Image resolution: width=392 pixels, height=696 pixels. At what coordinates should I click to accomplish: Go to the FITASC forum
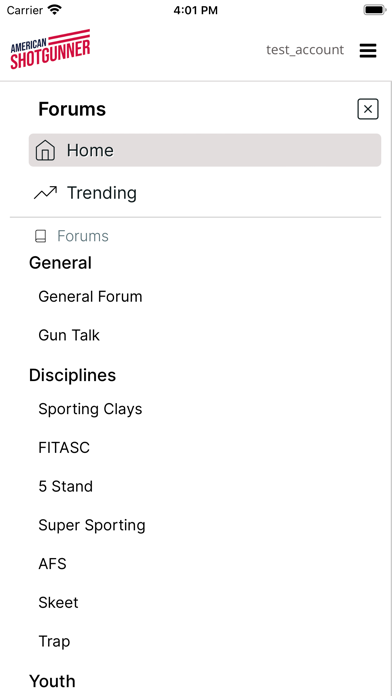click(64, 447)
